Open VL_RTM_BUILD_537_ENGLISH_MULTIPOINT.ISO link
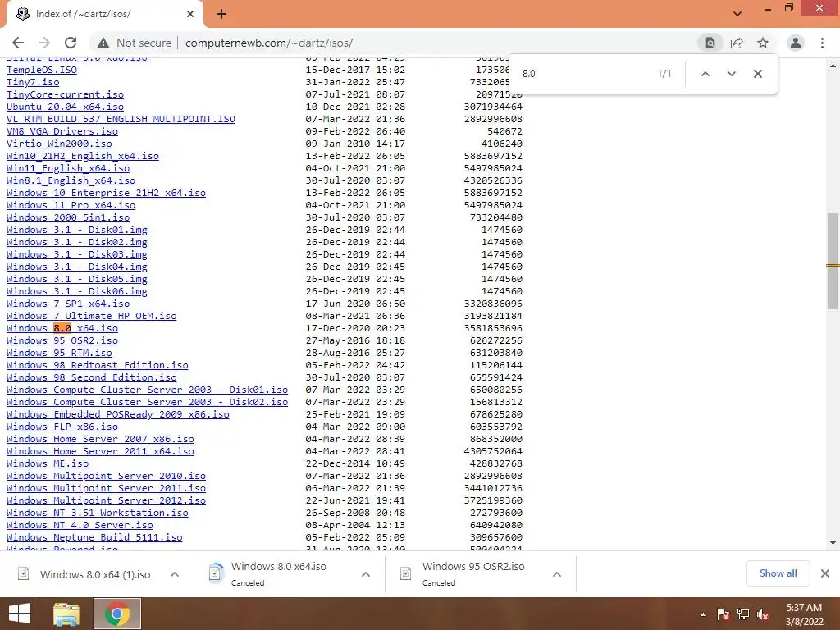840x630 pixels. click(x=121, y=119)
